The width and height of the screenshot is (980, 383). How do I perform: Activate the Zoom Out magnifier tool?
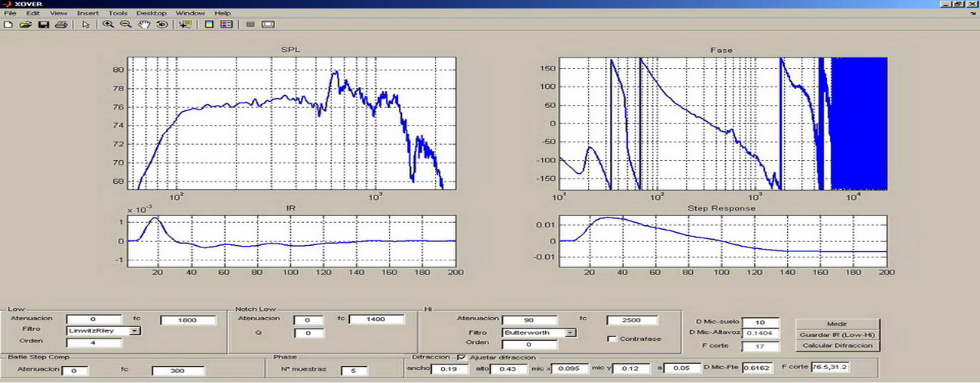126,25
